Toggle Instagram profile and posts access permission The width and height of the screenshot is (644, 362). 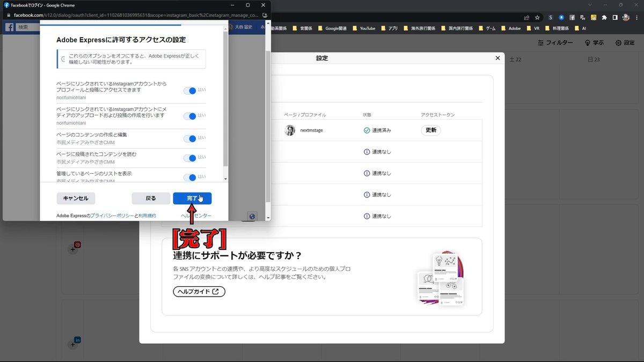tap(190, 91)
